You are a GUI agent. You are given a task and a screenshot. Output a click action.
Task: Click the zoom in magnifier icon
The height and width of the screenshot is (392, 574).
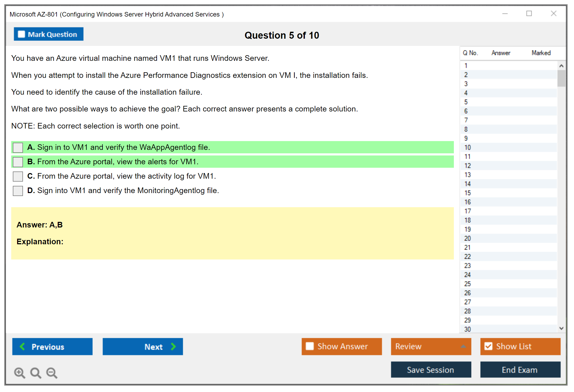click(x=19, y=373)
